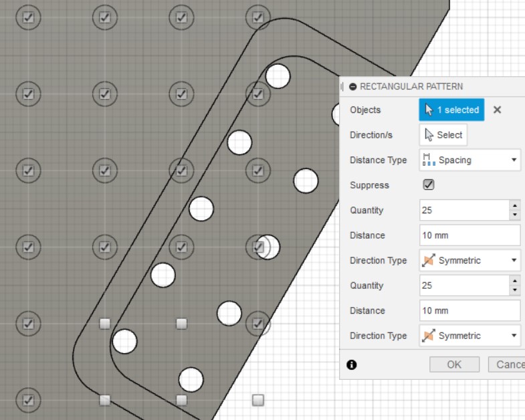
Task: Click the lower Distance 10 mm field
Action: [469, 310]
